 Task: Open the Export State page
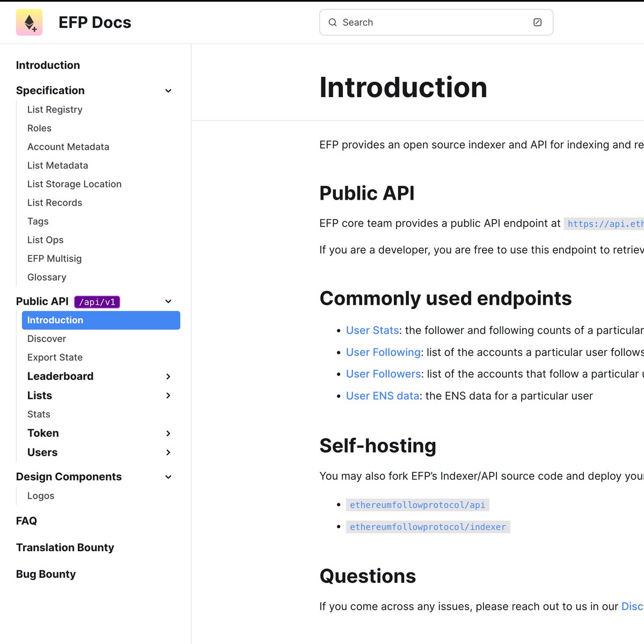pyautogui.click(x=55, y=357)
